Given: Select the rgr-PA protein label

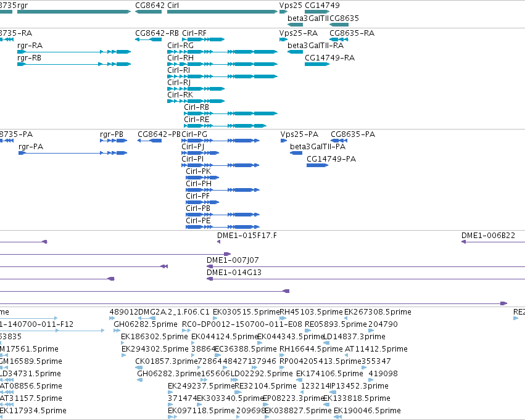Looking at the screenshot, I should click(31, 147).
